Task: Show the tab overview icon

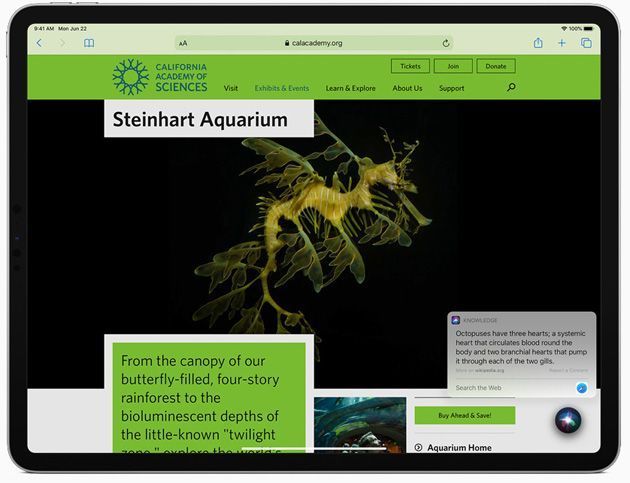Action: point(586,43)
